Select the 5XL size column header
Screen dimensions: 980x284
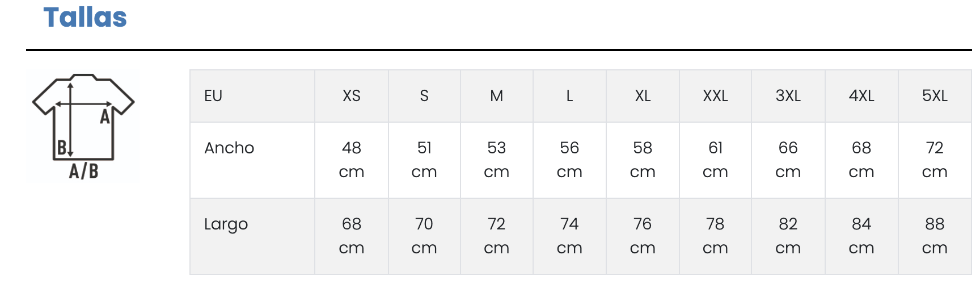coord(935,96)
